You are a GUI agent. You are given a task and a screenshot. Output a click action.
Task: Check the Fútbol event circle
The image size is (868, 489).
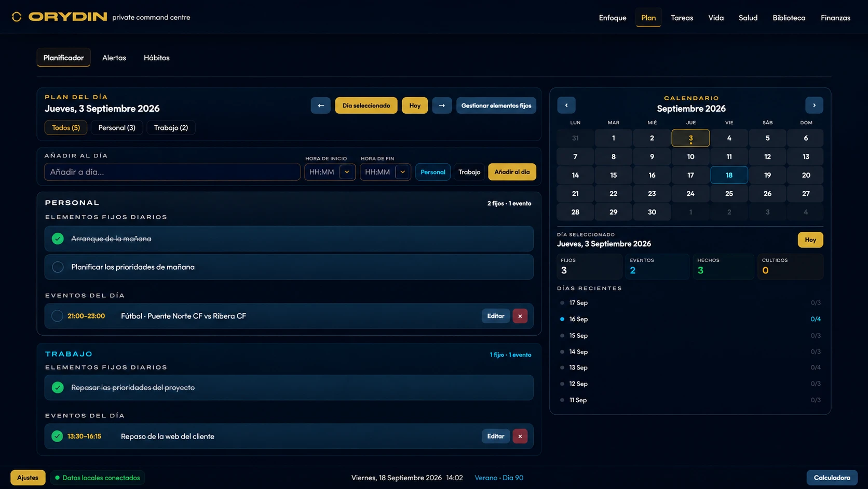click(x=58, y=316)
